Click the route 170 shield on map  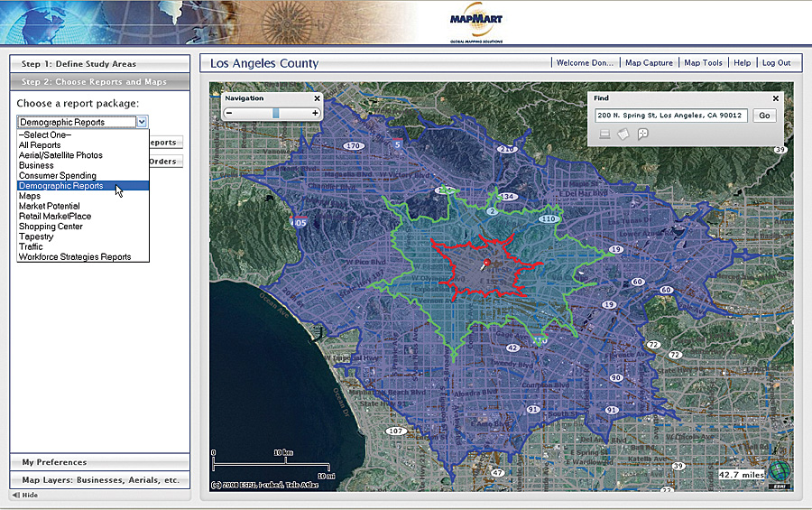tap(353, 146)
